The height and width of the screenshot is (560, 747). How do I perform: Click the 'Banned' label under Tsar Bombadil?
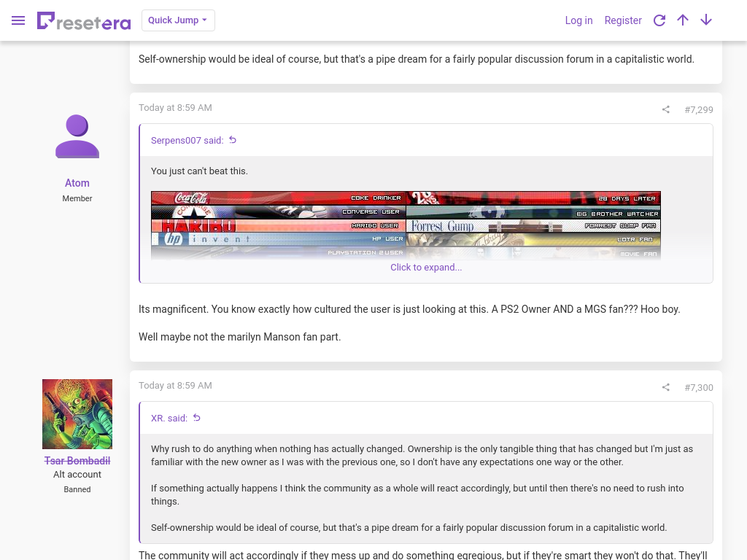point(77,489)
